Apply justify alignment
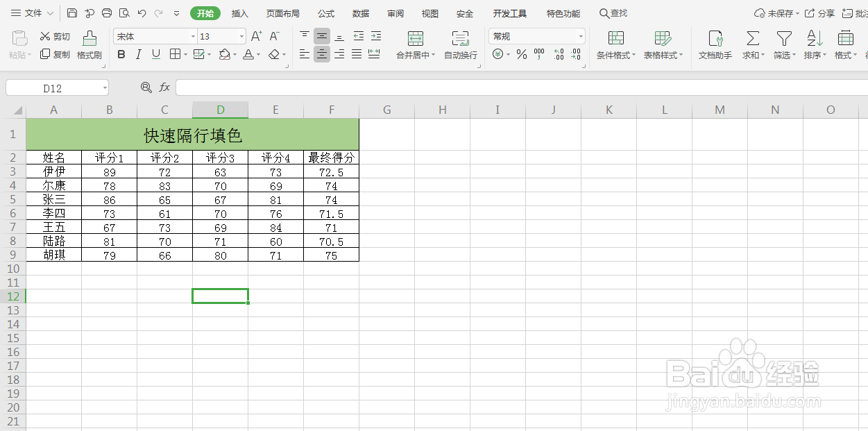The width and height of the screenshot is (868, 431). coord(357,54)
